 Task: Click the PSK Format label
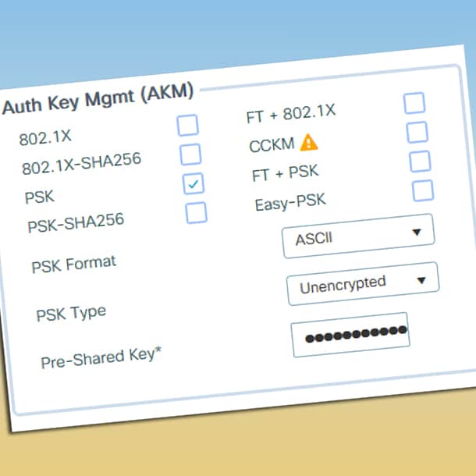click(74, 265)
